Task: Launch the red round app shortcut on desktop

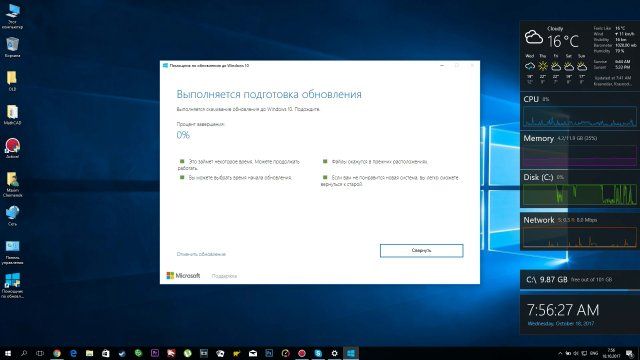Action: click(x=12, y=148)
